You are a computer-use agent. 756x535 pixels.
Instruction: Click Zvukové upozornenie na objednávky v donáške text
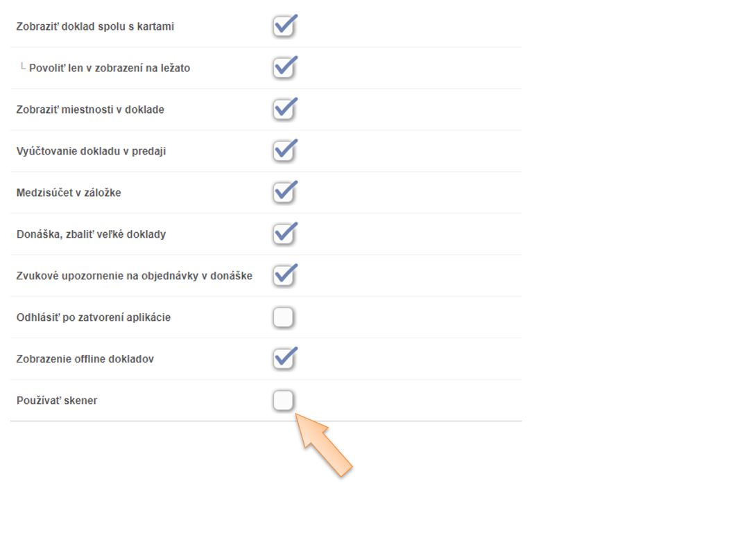[134, 276]
